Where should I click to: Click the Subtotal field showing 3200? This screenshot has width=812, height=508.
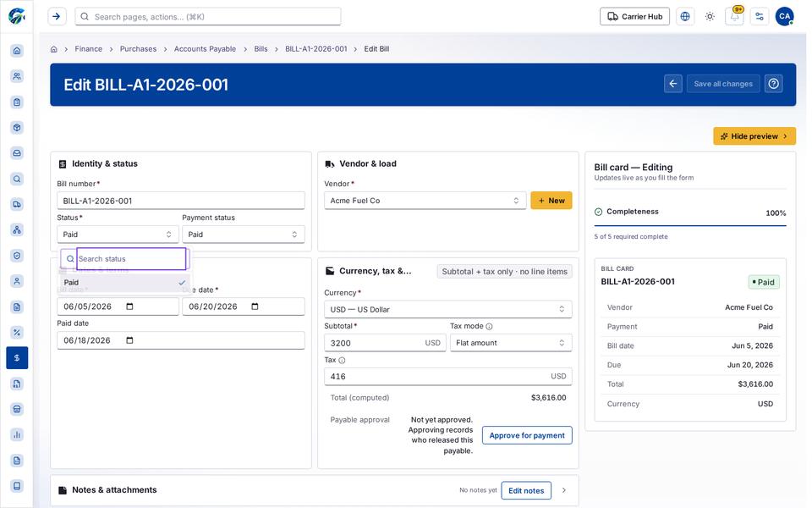385,343
